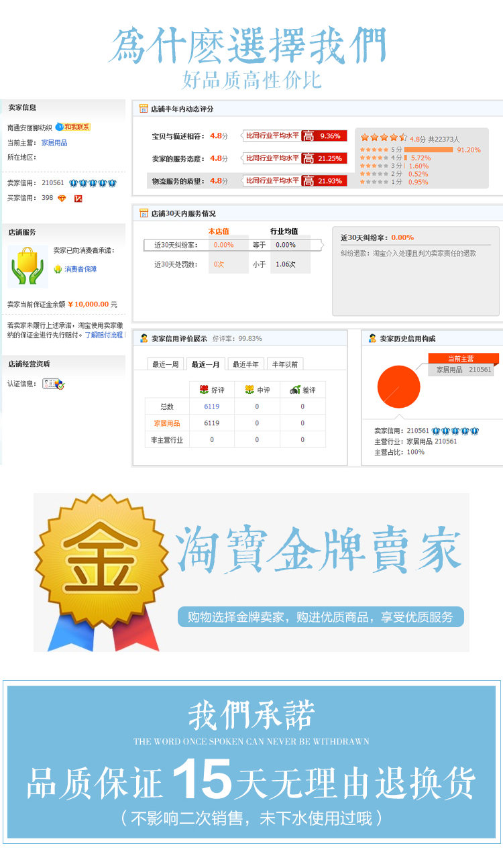Click the red badge icon next to buyer credit
The height and width of the screenshot is (868, 503).
tap(78, 199)
